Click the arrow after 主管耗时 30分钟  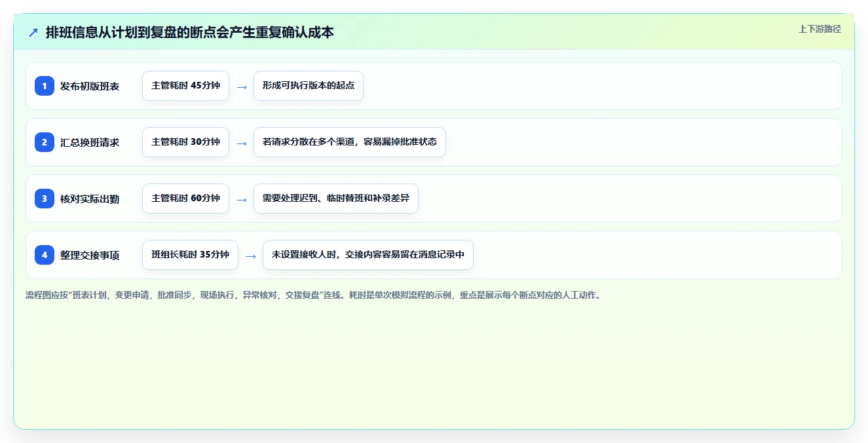[242, 143]
